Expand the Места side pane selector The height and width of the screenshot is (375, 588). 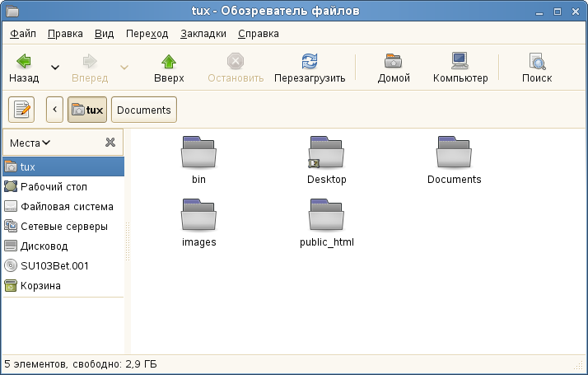point(30,143)
